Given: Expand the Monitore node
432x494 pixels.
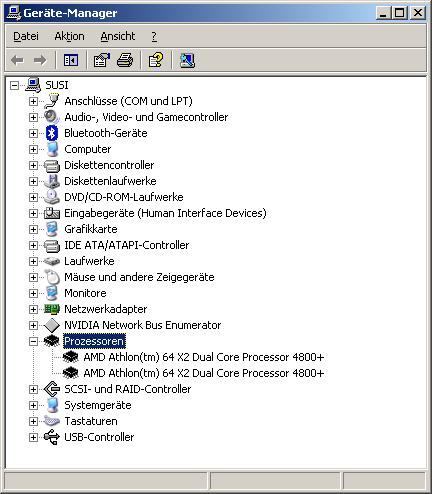Looking at the screenshot, I should [x=33, y=293].
